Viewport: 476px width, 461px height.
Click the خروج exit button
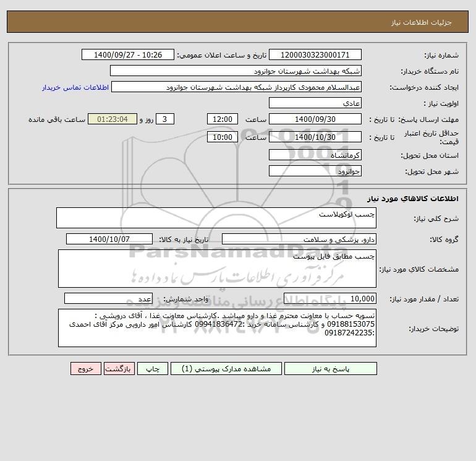(x=85, y=369)
